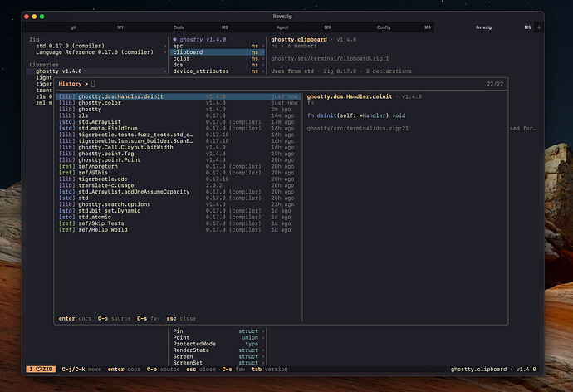Select the clipboard namespace row
The width and height of the screenshot is (573, 392).
pos(218,52)
